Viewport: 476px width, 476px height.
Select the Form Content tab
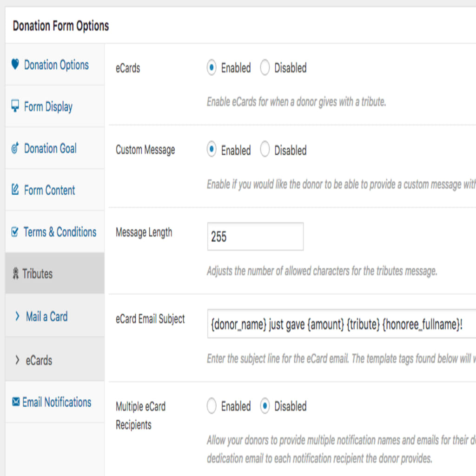pos(55,190)
